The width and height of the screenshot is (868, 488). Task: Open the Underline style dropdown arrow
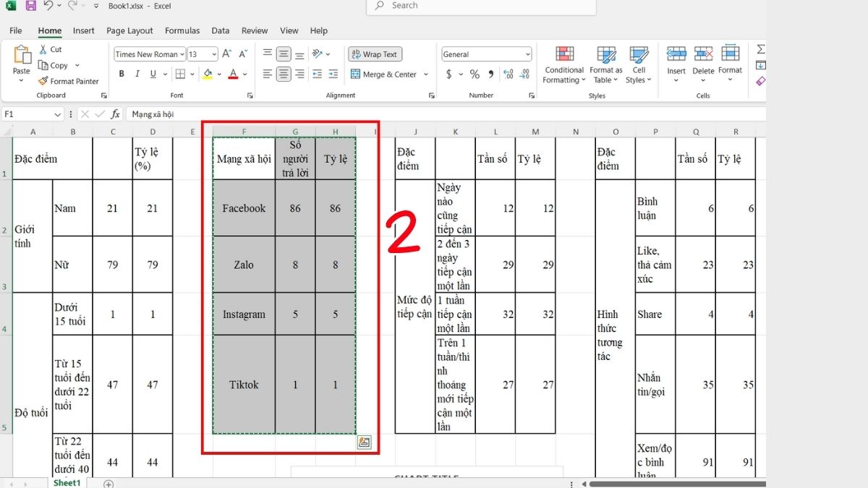165,74
